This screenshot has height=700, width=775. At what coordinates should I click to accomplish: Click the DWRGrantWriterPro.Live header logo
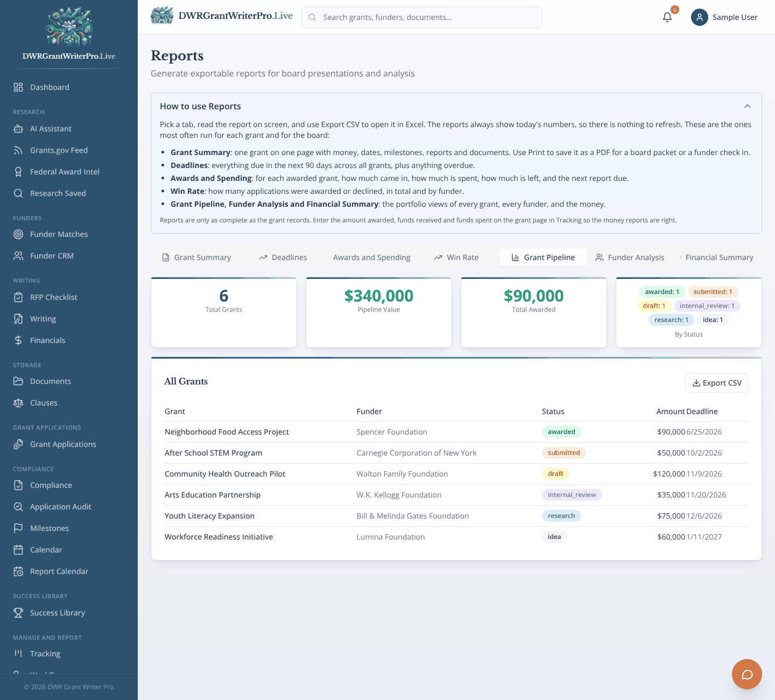coord(222,16)
